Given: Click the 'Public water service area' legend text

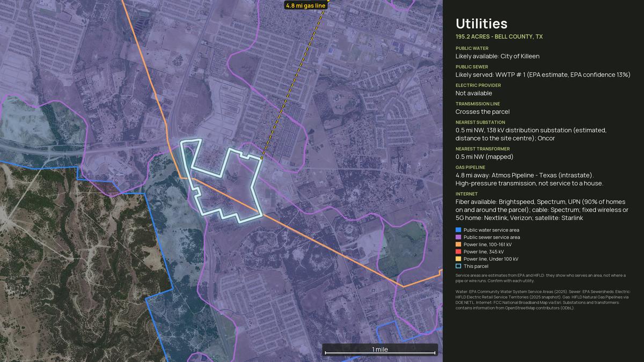Looking at the screenshot, I should coord(491,230).
